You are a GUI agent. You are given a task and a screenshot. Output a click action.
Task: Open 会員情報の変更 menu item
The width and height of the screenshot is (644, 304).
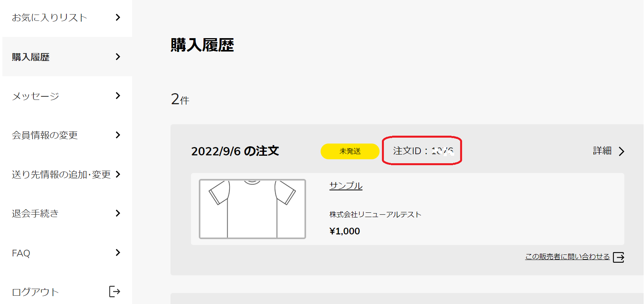click(45, 135)
